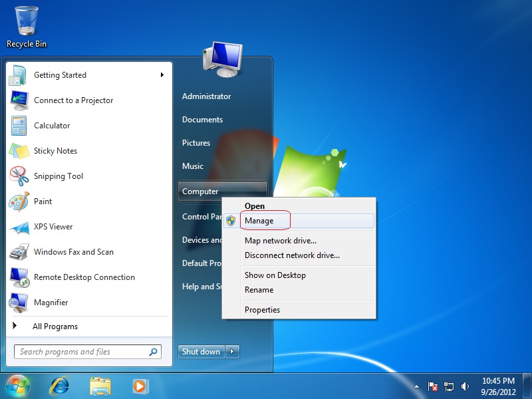Open the Shut down options arrow
This screenshot has height=399, width=532.
click(232, 352)
